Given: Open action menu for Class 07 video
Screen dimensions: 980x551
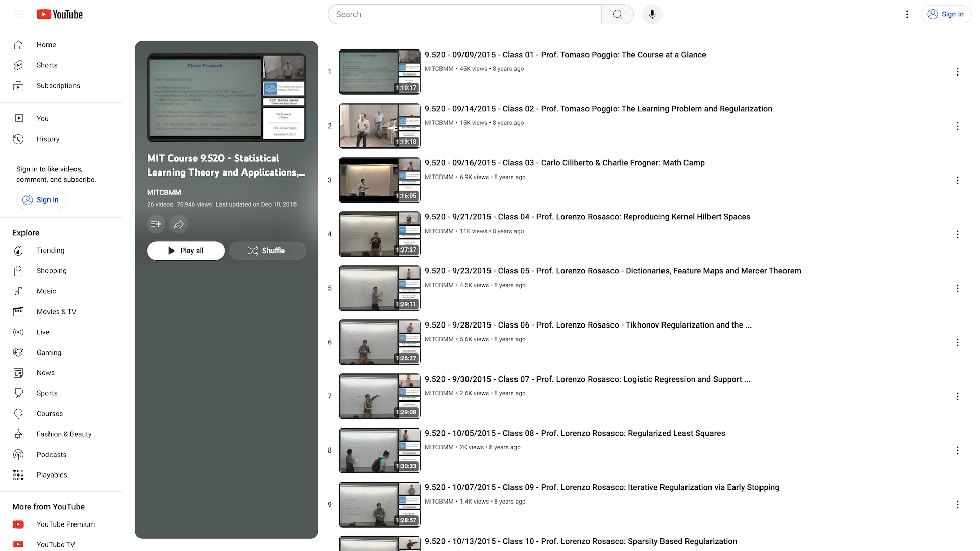Looking at the screenshot, I should (958, 396).
